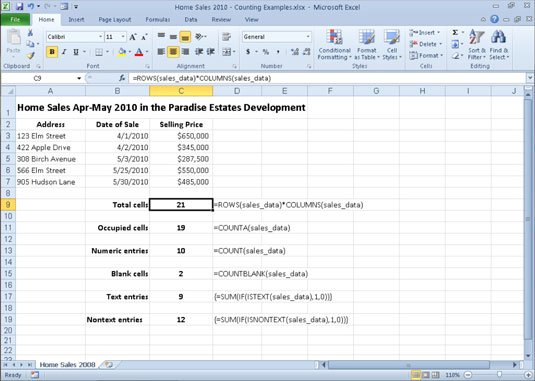Click the Insert Worksheet tab icon
535x381 pixels.
click(109, 365)
